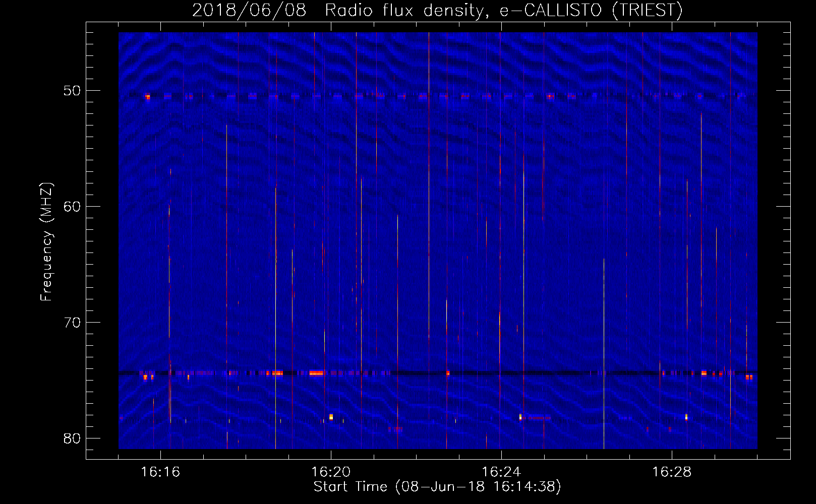Click the 'e-CALLISTO' word in the title

pos(551,11)
